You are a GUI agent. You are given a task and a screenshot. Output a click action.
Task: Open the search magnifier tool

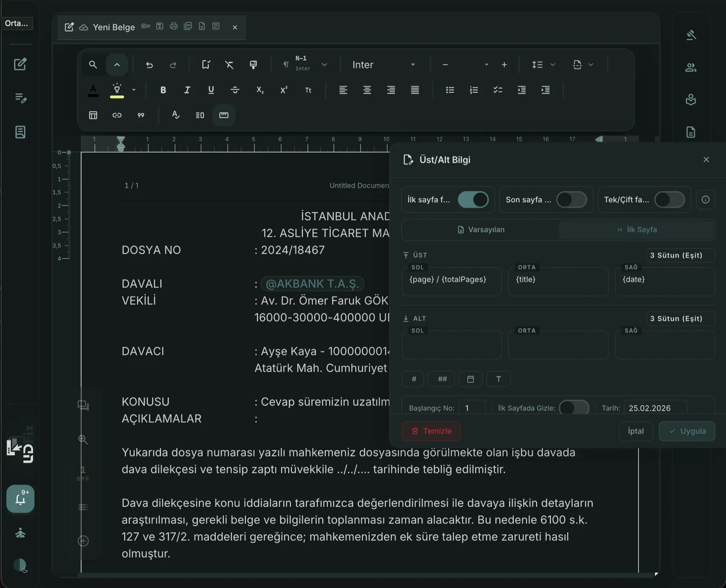93,65
